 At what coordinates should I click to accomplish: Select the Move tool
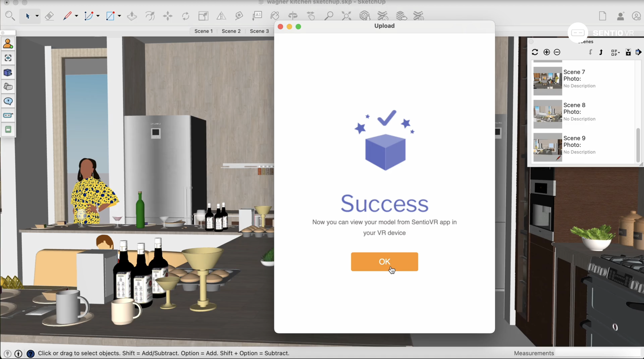coord(168,16)
